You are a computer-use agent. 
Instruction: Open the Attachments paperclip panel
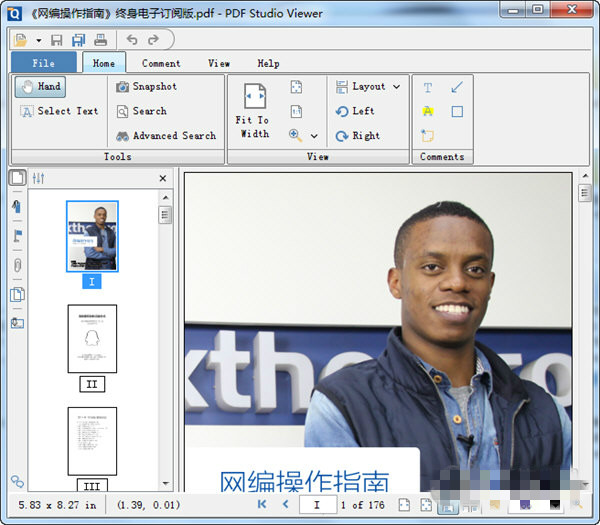pos(17,265)
